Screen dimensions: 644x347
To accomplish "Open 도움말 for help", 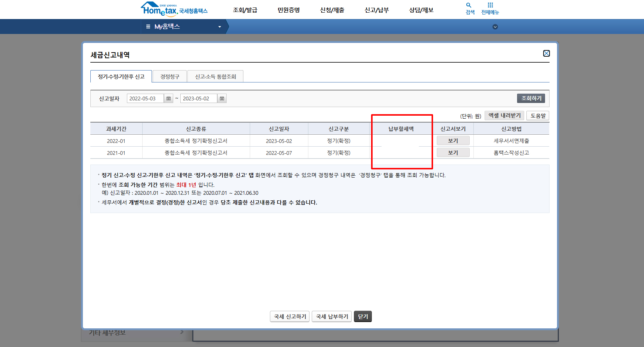I will tap(538, 115).
